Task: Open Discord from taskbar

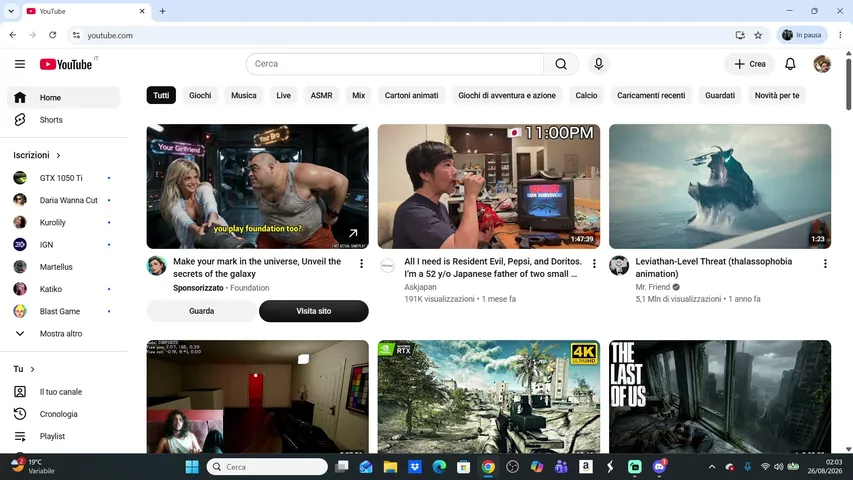Action: coord(659,467)
